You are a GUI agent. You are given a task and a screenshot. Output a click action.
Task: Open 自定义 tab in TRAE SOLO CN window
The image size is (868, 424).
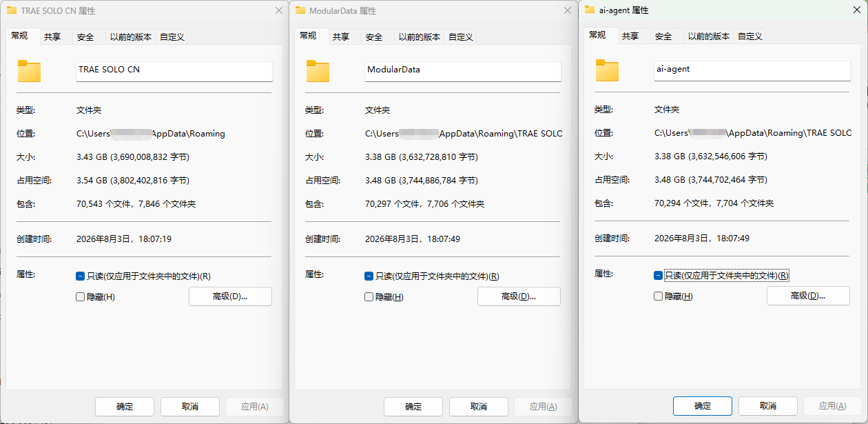(172, 37)
